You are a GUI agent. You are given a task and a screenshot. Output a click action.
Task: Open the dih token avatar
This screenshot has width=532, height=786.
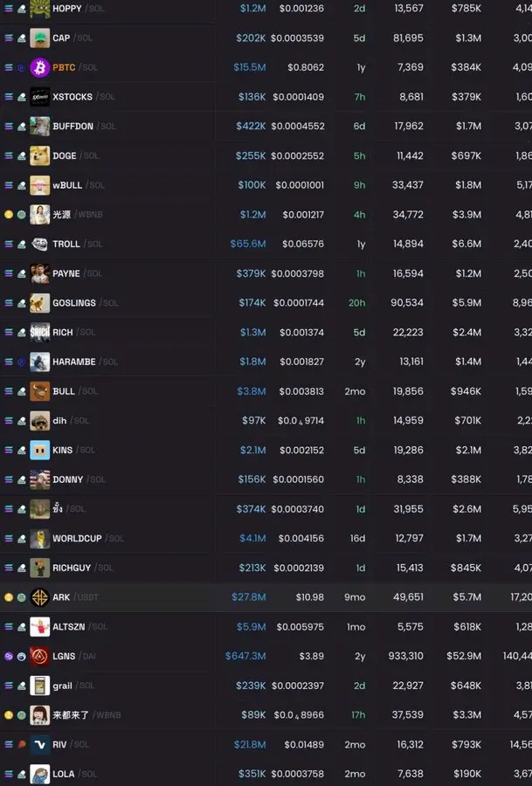[x=39, y=421]
